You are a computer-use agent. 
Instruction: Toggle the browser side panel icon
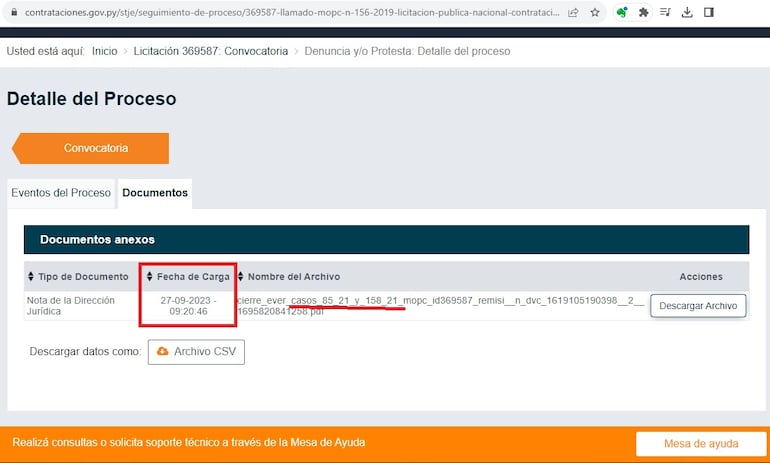point(708,13)
